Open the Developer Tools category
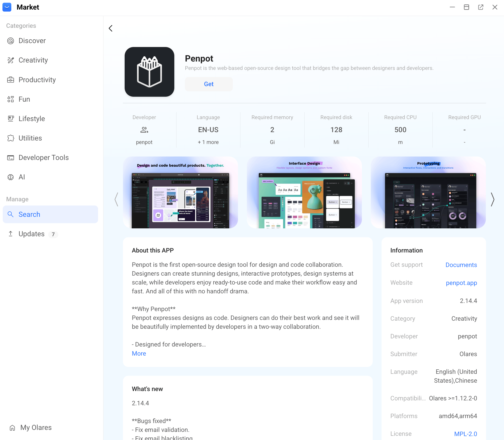This screenshot has height=440, width=504. pos(50,158)
